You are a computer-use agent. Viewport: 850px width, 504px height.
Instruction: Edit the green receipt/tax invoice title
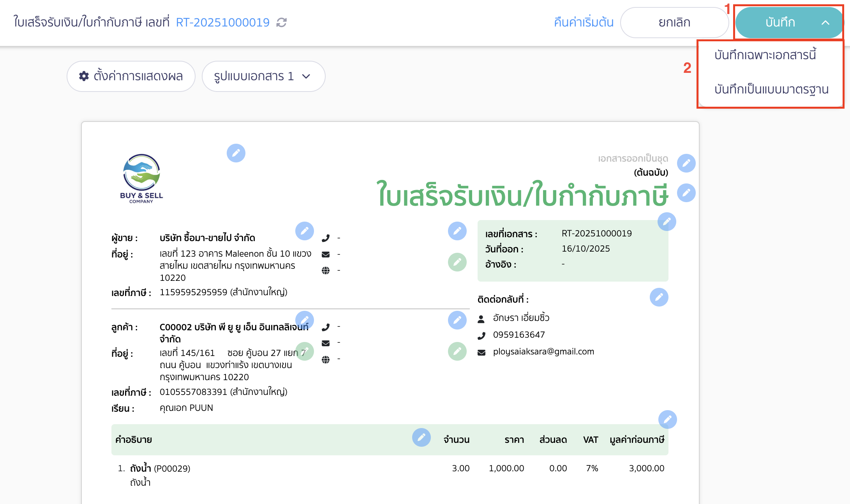[686, 193]
